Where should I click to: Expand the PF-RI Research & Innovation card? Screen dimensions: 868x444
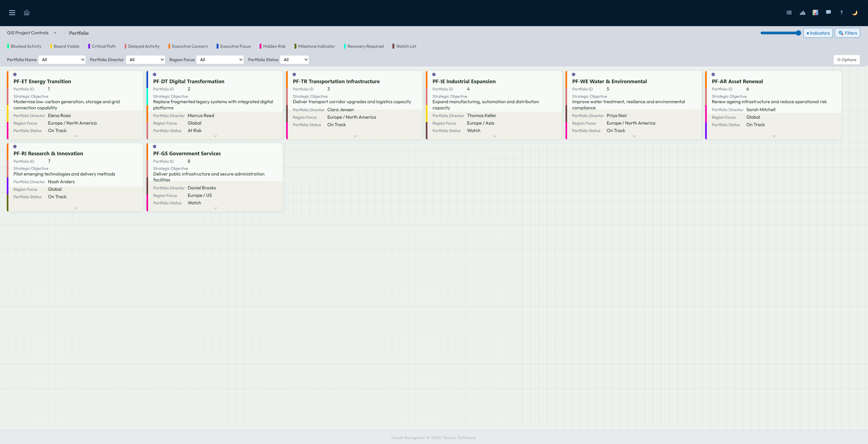[x=76, y=208]
